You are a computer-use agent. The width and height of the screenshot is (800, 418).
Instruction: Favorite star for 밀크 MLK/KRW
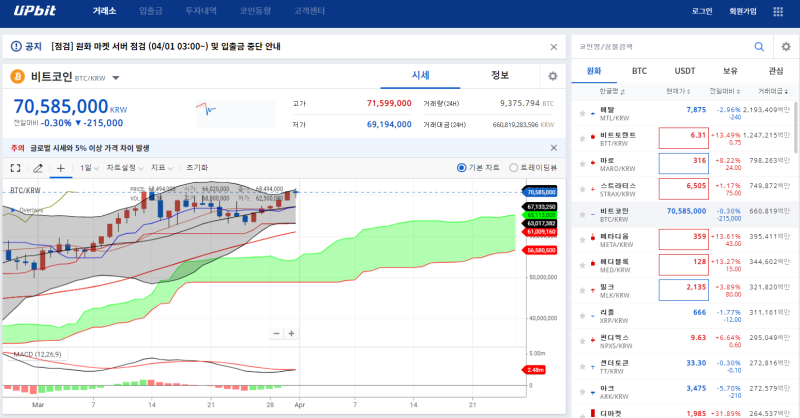point(582,290)
